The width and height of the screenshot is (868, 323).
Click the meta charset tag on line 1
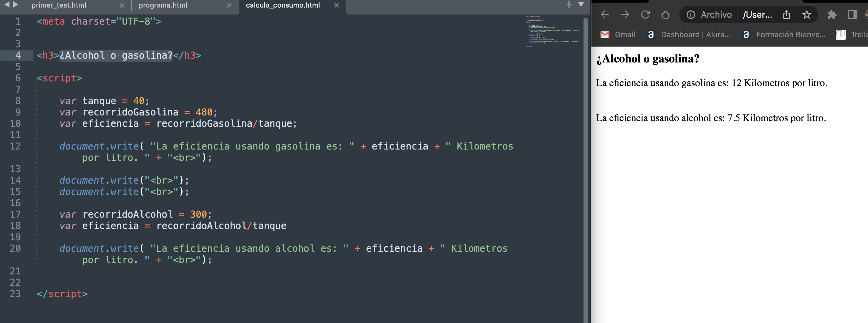coord(99,21)
